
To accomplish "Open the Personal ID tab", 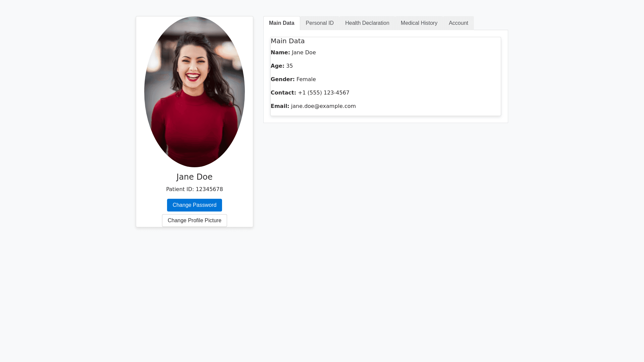I will click(319, 23).
